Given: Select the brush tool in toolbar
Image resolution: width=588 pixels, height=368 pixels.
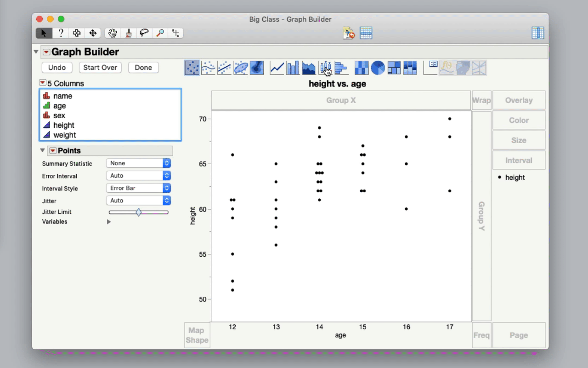Looking at the screenshot, I should [129, 33].
